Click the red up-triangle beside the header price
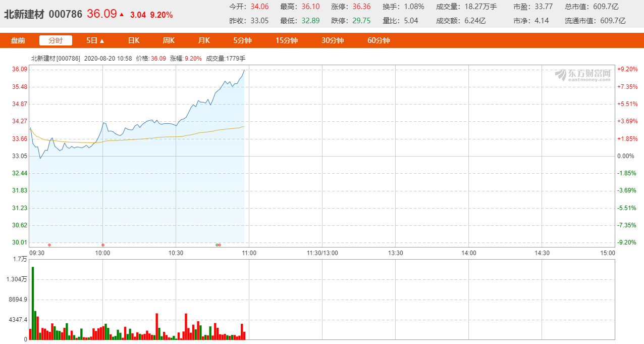The image size is (644, 344). click(121, 14)
